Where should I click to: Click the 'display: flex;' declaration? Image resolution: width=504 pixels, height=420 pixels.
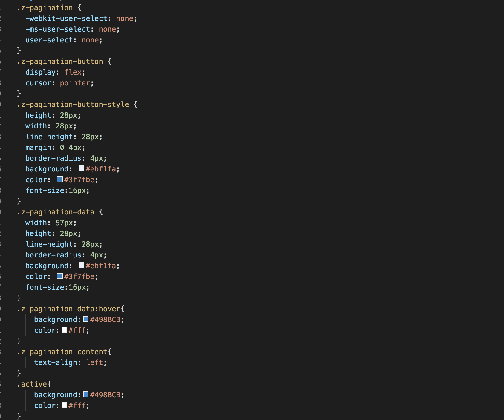tap(55, 72)
